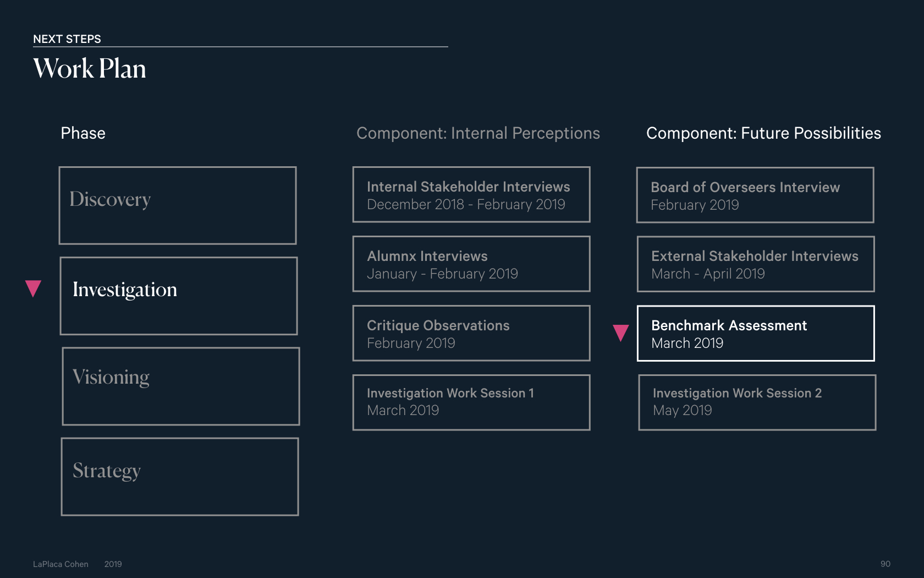This screenshot has width=924, height=578.
Task: Click the NEXT STEPS section label
Action: 67,39
